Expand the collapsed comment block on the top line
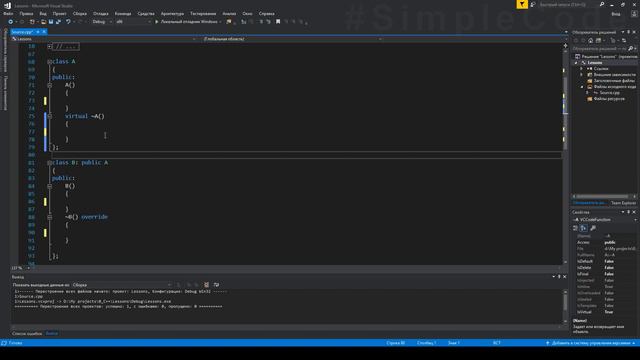Image resolution: width=640 pixels, height=360 pixels. pos(49,47)
